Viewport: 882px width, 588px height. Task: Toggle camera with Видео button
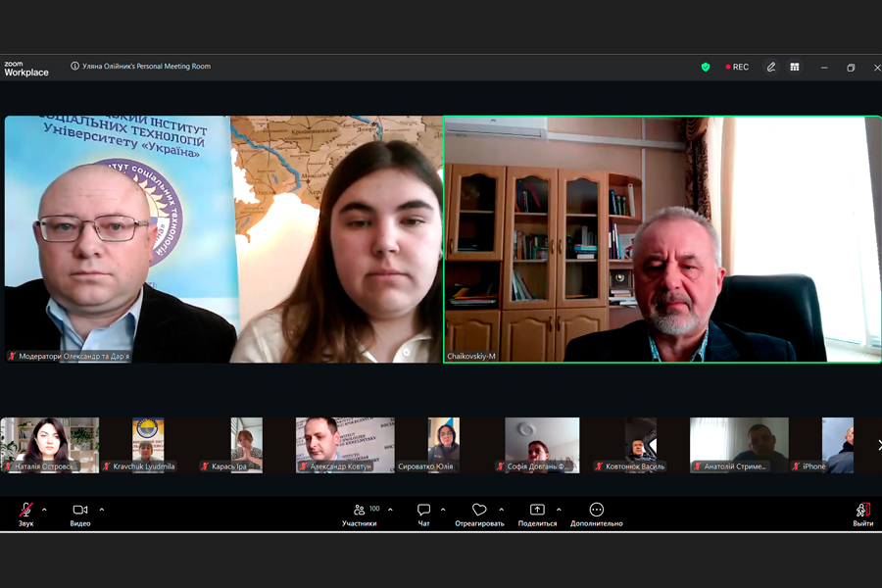80,514
